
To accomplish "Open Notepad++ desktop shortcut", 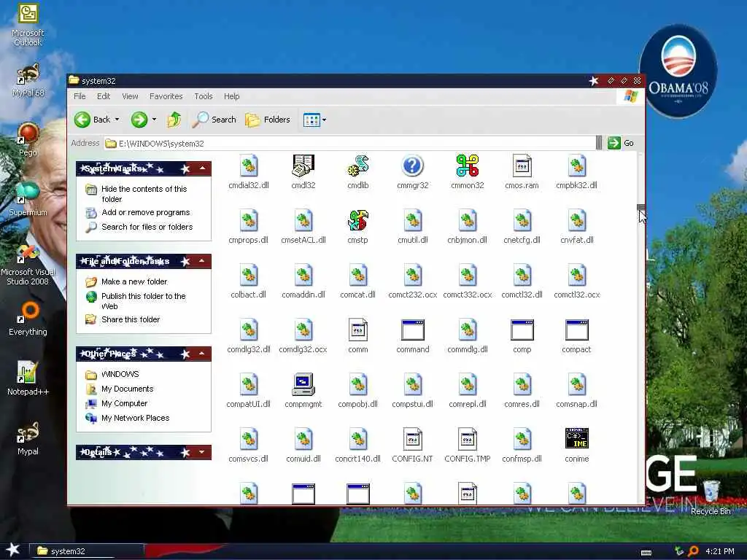I will 28,378.
